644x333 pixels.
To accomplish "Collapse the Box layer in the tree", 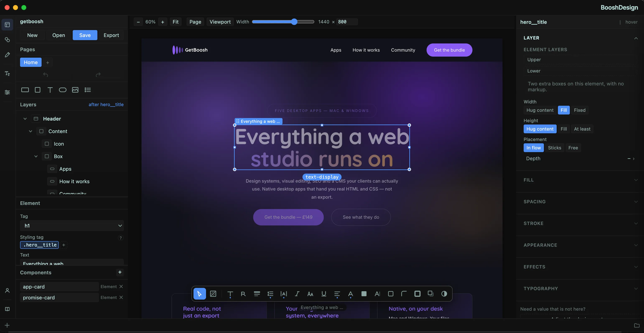I will (x=36, y=156).
